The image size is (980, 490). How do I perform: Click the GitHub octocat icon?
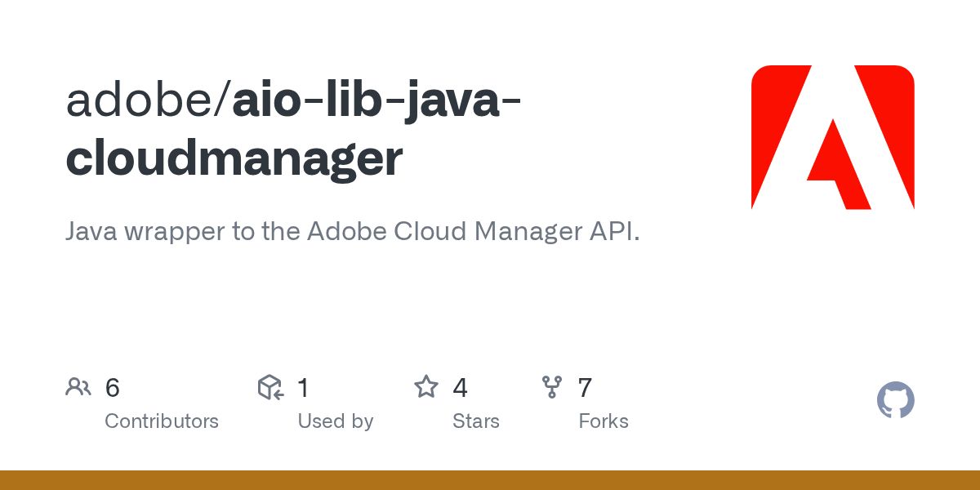click(x=896, y=401)
